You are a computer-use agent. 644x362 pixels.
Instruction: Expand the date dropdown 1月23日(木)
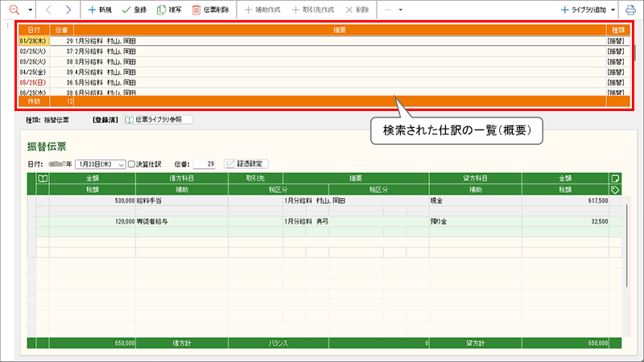click(121, 164)
